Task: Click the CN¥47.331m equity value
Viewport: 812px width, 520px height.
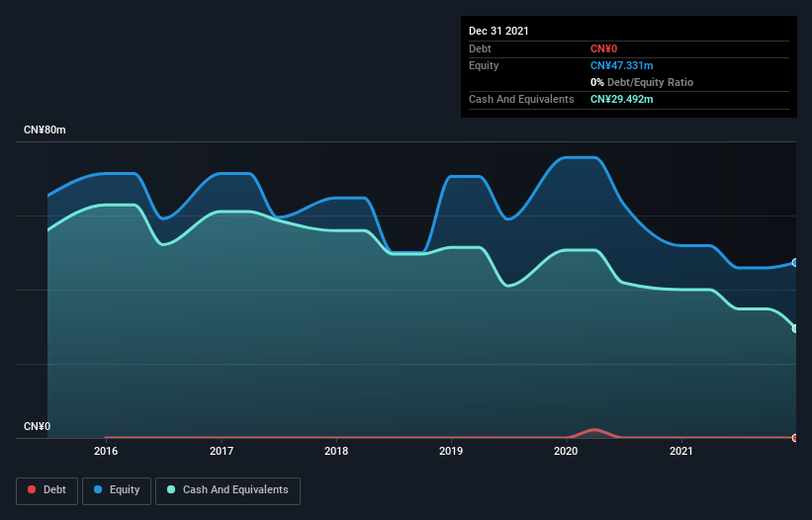Action: [x=621, y=65]
